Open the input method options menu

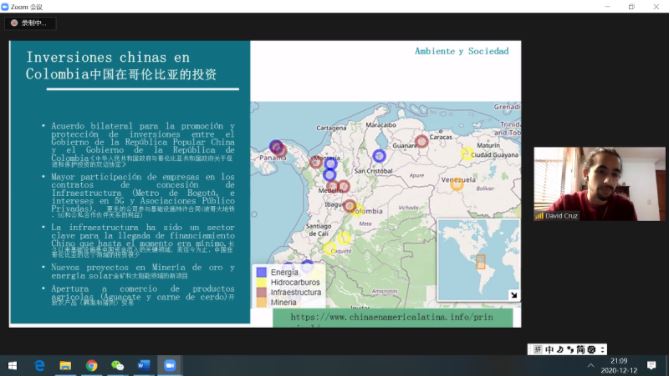point(602,350)
